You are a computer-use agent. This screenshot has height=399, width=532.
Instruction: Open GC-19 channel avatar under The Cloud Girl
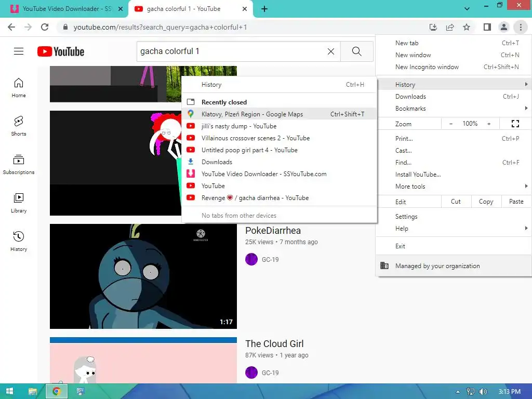[x=251, y=373]
